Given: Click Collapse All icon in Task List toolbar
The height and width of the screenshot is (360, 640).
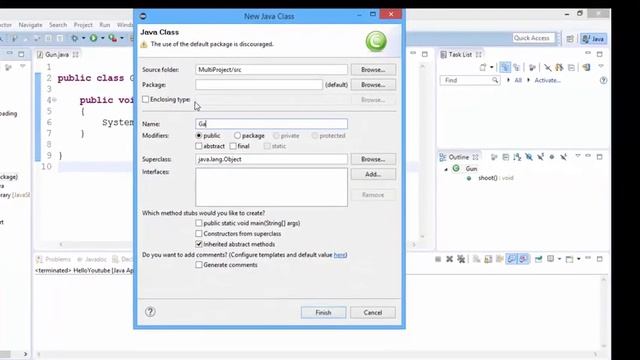Looking at the screenshot, I should click(x=571, y=67).
